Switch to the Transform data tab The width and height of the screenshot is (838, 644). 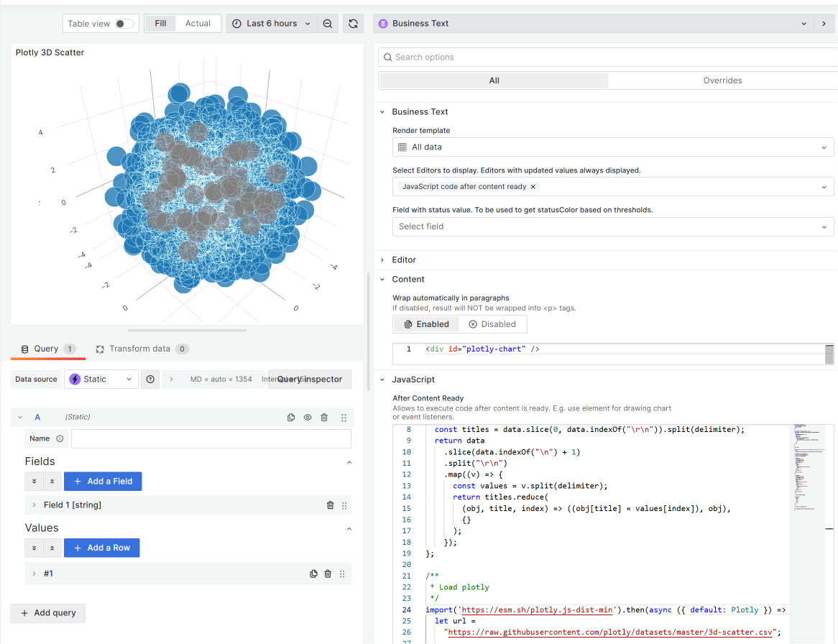(142, 349)
